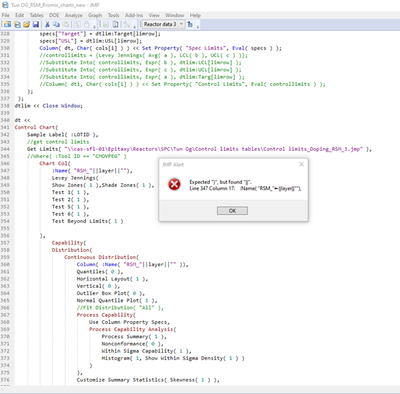
Task: Open the DOE menu
Action: (x=54, y=15)
